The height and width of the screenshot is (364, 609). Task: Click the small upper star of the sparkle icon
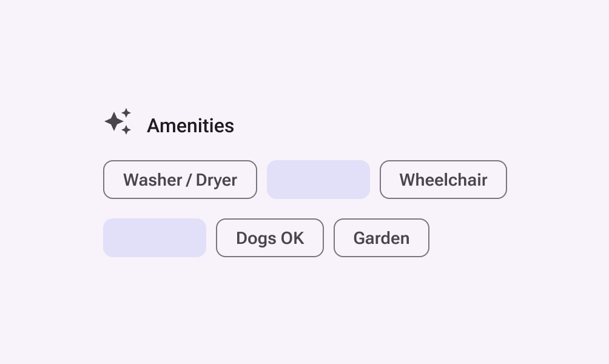click(x=126, y=112)
